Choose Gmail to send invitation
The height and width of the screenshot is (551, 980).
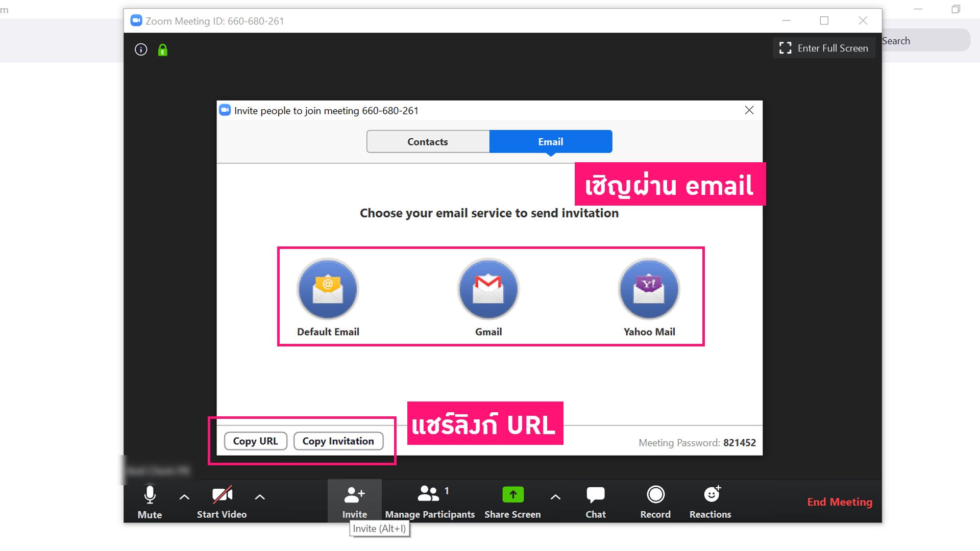(x=488, y=289)
